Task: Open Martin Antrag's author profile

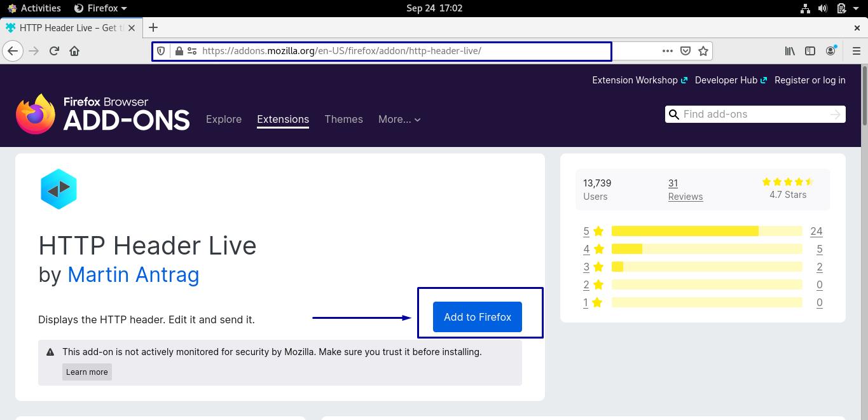Action: 134,274
